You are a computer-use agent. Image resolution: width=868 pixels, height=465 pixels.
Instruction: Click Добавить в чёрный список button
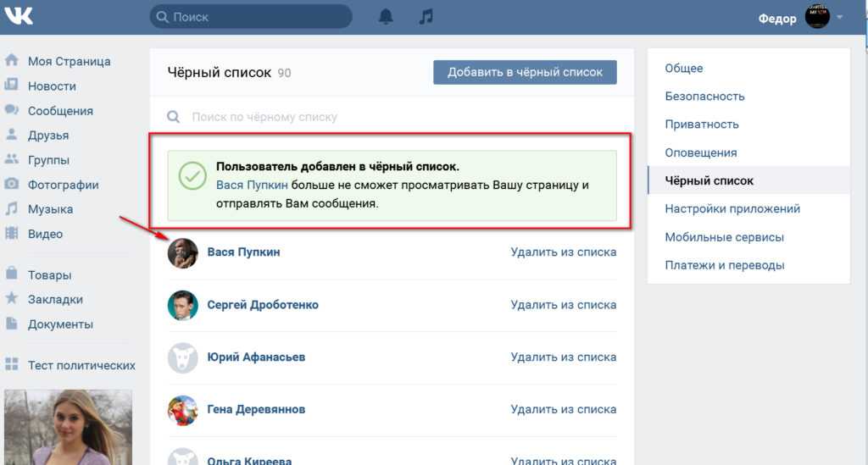[525, 73]
